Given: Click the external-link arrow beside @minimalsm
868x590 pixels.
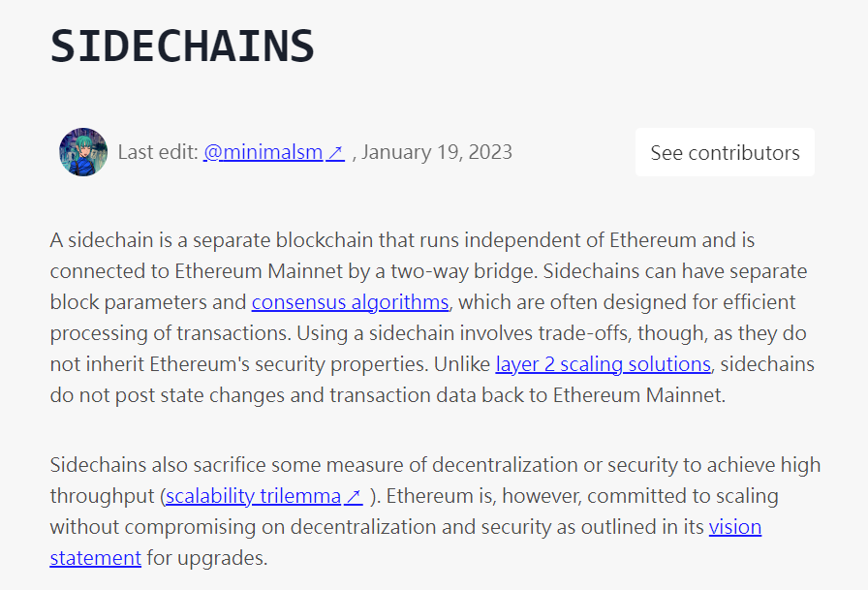Looking at the screenshot, I should coord(335,152).
